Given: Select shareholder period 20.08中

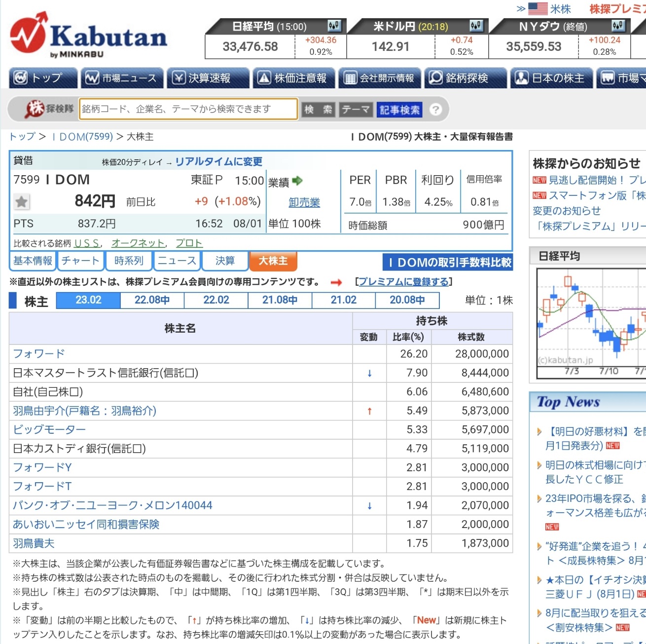Looking at the screenshot, I should click(x=407, y=300).
